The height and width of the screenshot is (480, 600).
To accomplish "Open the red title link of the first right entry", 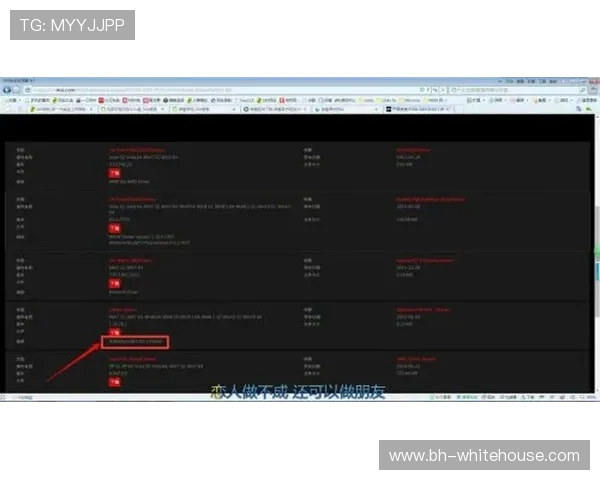I will click(420, 149).
